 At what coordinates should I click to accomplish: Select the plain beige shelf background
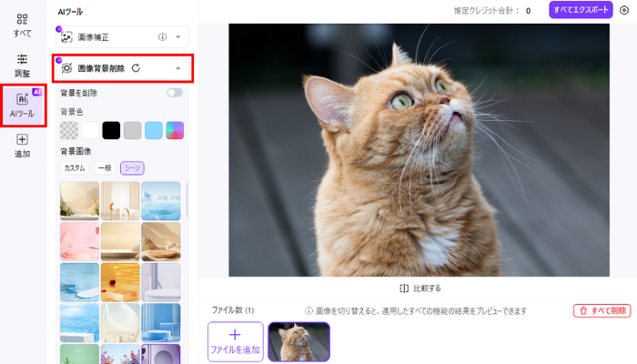(x=120, y=241)
